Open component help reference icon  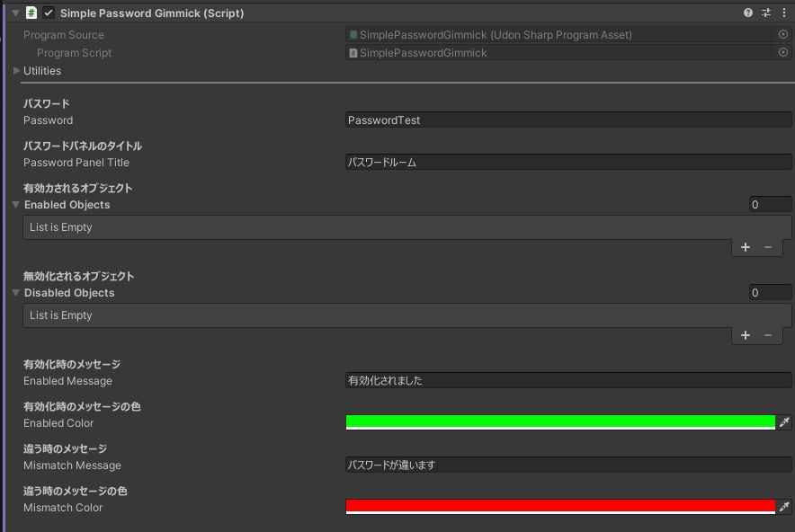(748, 13)
